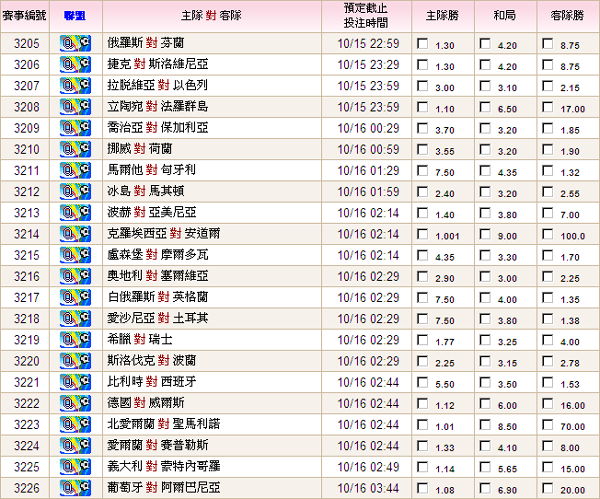Viewport: 600px width, 499px height.
Task: Click the league icon beside 3210
Action: click(75, 149)
